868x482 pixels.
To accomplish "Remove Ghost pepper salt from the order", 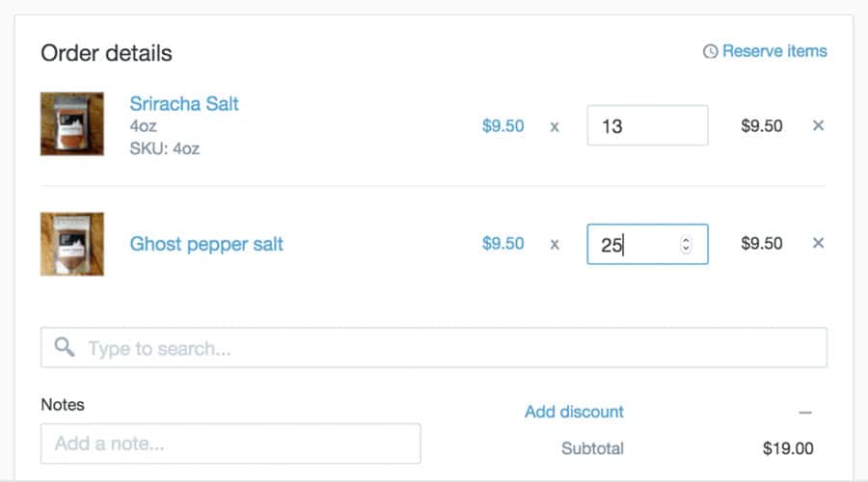I will [x=818, y=243].
